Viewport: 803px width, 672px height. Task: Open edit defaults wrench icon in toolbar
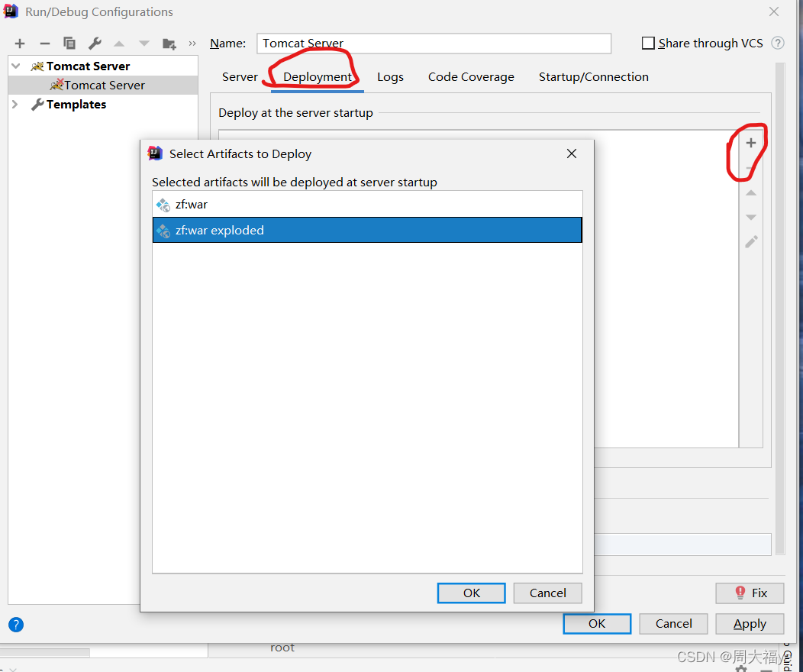coord(95,44)
